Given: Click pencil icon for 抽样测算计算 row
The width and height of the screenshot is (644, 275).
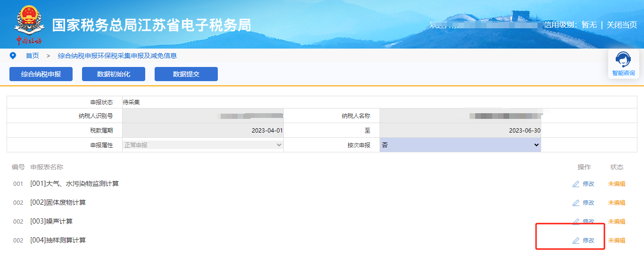Looking at the screenshot, I should 576,241.
